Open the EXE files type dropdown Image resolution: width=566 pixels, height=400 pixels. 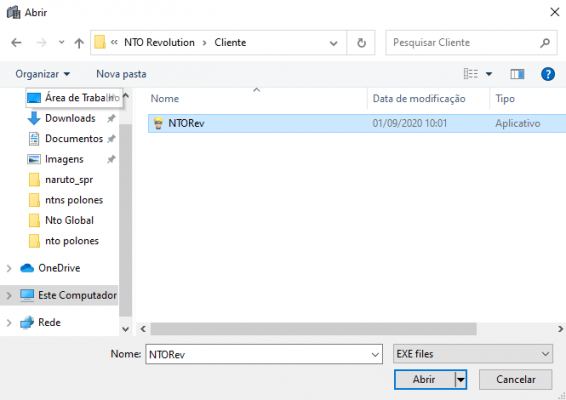click(473, 354)
